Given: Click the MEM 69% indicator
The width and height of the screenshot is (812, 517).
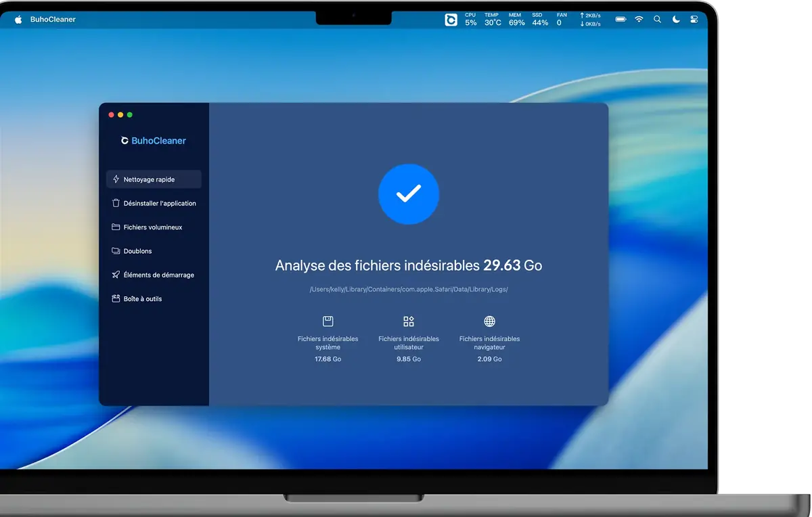Looking at the screenshot, I should pos(516,19).
